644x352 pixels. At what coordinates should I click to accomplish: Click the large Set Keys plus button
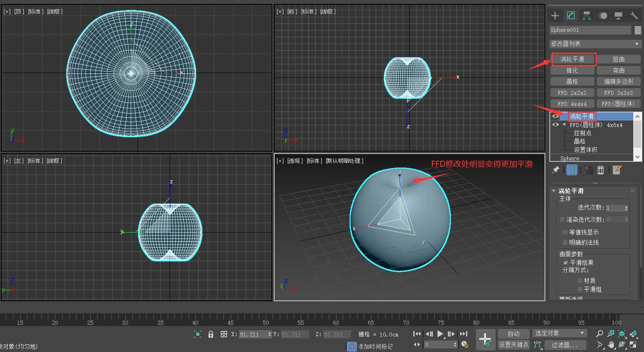click(485, 339)
